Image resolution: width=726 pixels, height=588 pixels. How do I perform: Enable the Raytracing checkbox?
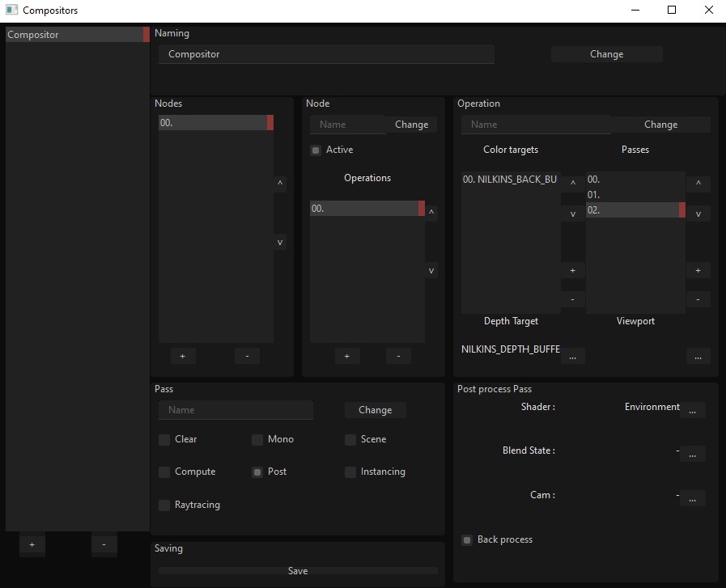(164, 506)
